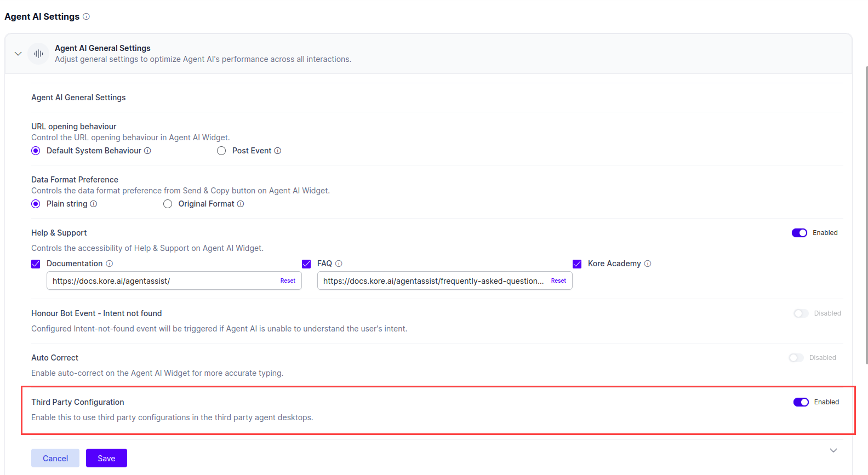868x475 pixels.
Task: Click info icon beside Agent AI Settings title
Action: coord(86,17)
